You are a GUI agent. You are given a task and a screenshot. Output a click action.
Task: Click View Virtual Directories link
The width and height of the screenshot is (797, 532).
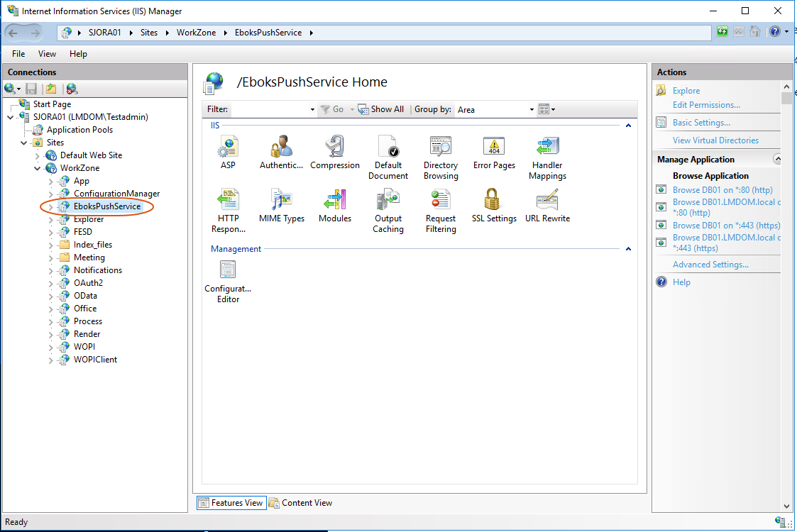pyautogui.click(x=715, y=140)
